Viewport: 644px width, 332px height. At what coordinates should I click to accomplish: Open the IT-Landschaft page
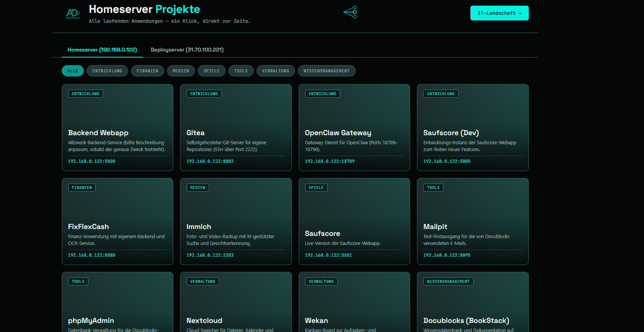(499, 13)
